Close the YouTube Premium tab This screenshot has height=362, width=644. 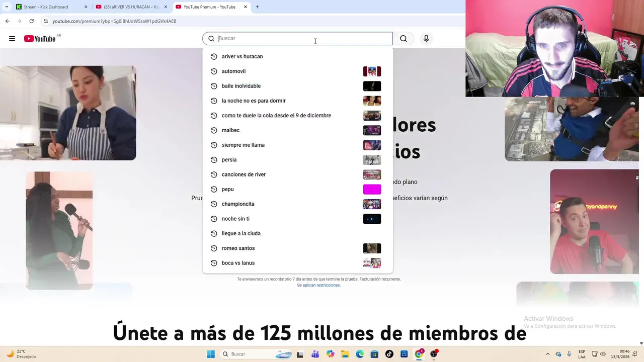point(246,7)
